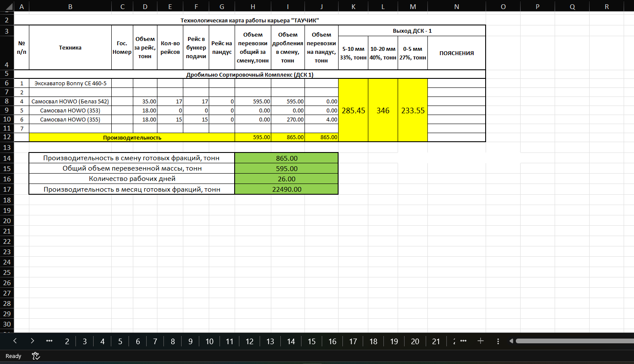634x364 pixels.
Task: Select cell Самосвал HOWO (355)
Action: 70,119
